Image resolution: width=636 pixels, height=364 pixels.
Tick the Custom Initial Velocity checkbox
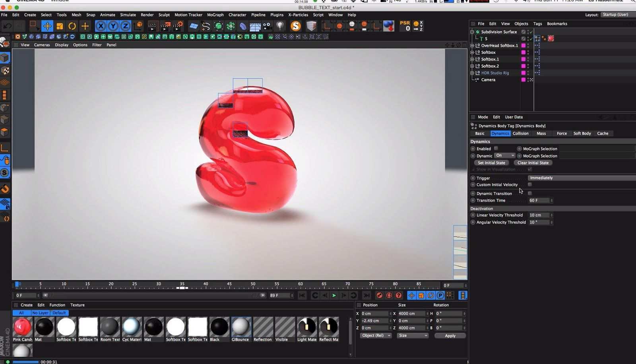(529, 184)
